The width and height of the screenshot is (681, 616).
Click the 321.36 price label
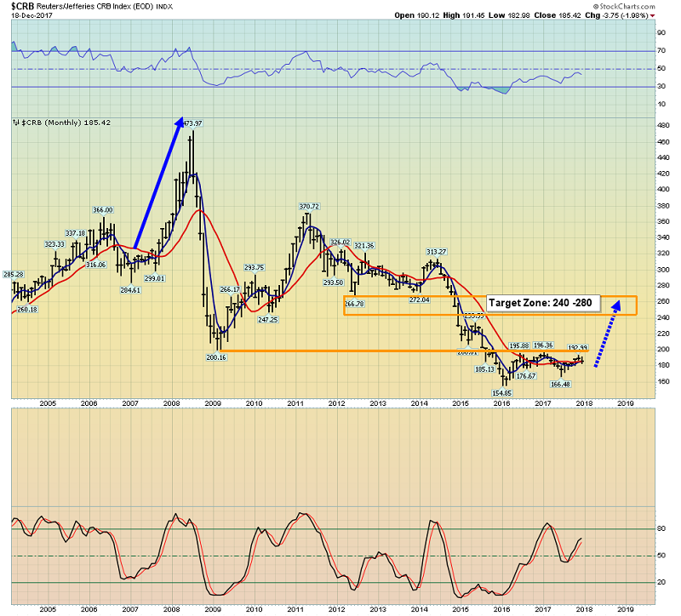click(364, 246)
